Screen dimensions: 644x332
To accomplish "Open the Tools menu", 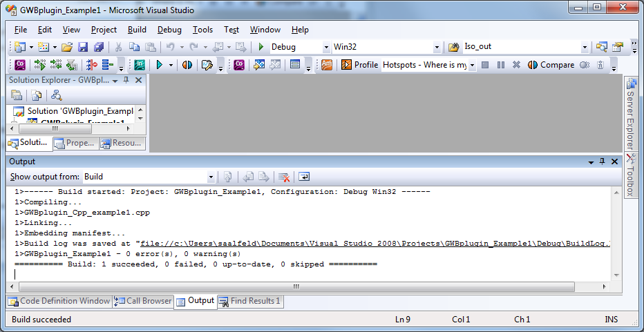I will tap(203, 30).
